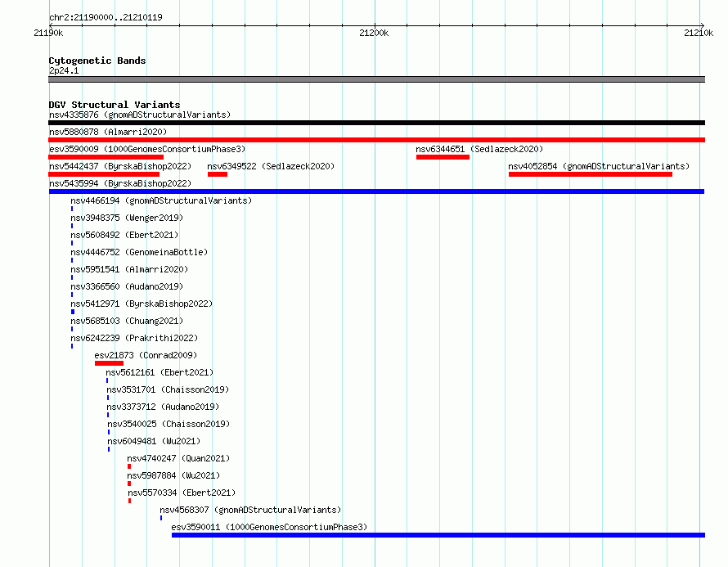728x567 pixels.
Task: Open nsv6349522 (Sedlazeck2020) label
Action: pyautogui.click(x=271, y=166)
